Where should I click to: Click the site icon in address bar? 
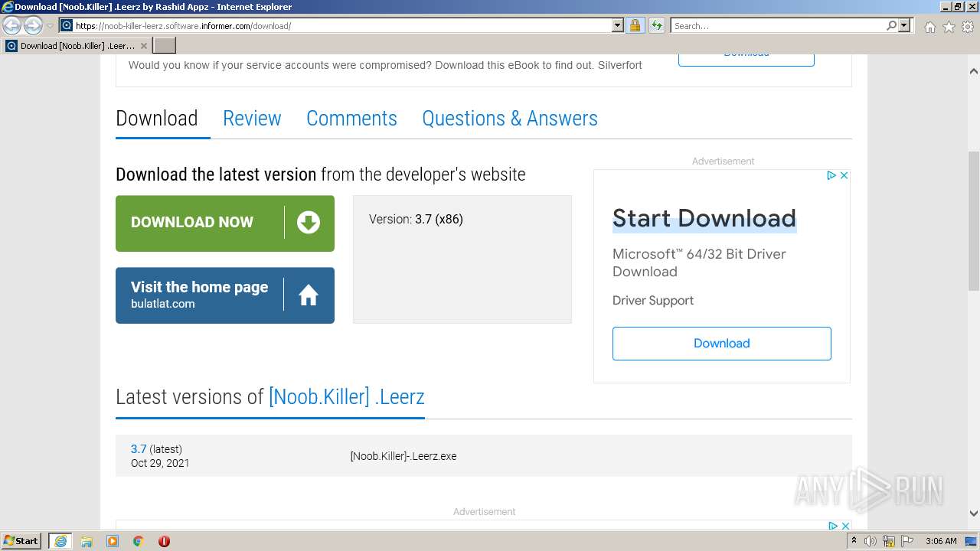67,25
